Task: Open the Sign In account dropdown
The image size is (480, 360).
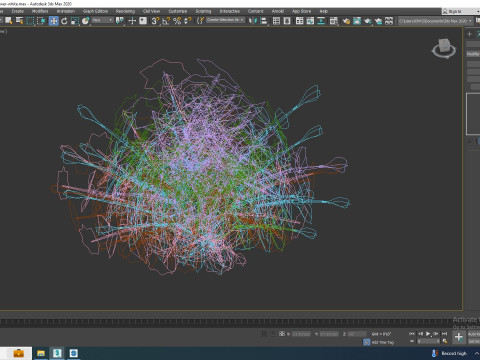Action: (x=461, y=11)
